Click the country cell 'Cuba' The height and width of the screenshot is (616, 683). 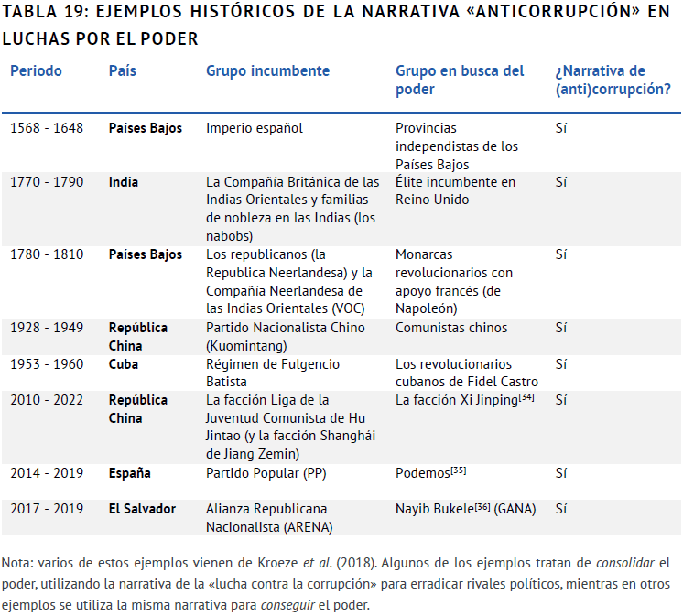pos(124,364)
